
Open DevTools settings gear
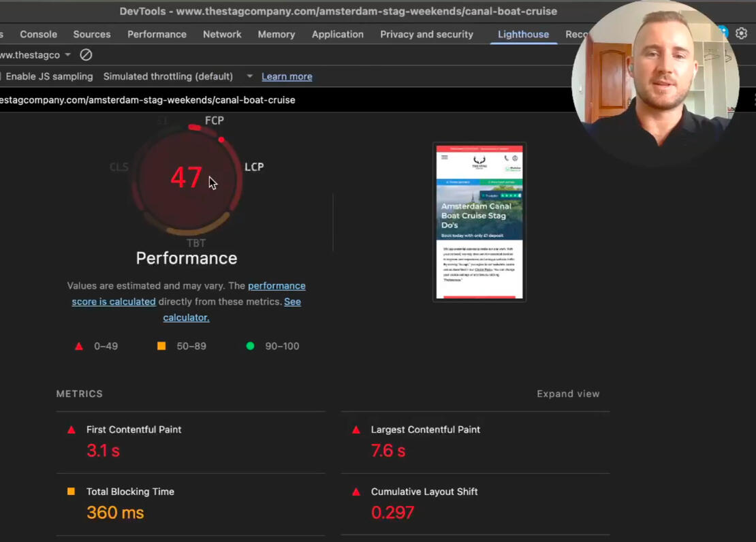(742, 33)
